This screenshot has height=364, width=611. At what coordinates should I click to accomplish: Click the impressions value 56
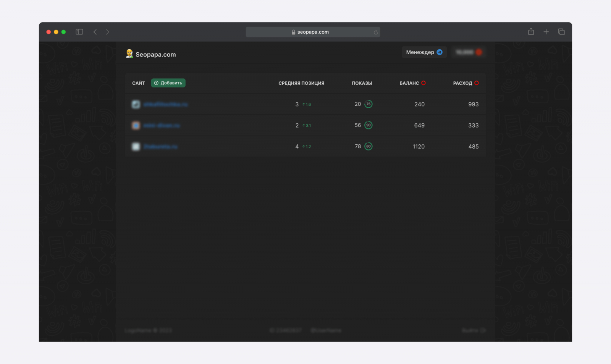click(x=358, y=125)
